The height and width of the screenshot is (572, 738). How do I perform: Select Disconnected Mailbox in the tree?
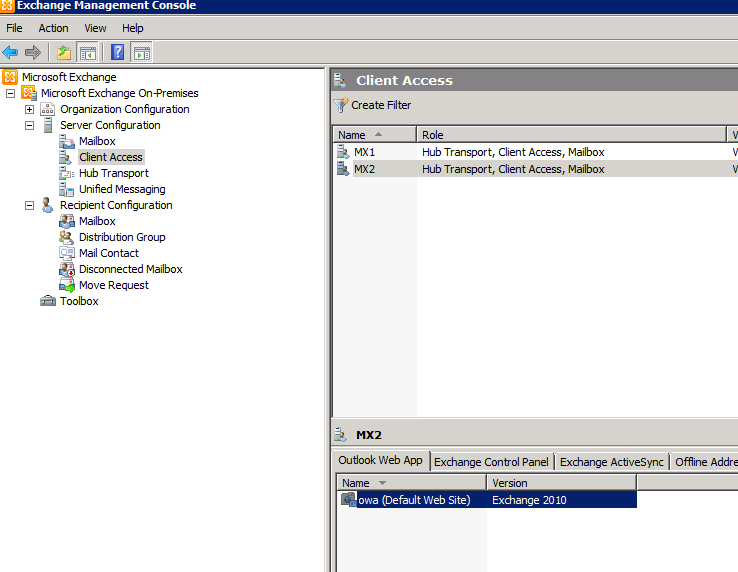click(x=130, y=269)
